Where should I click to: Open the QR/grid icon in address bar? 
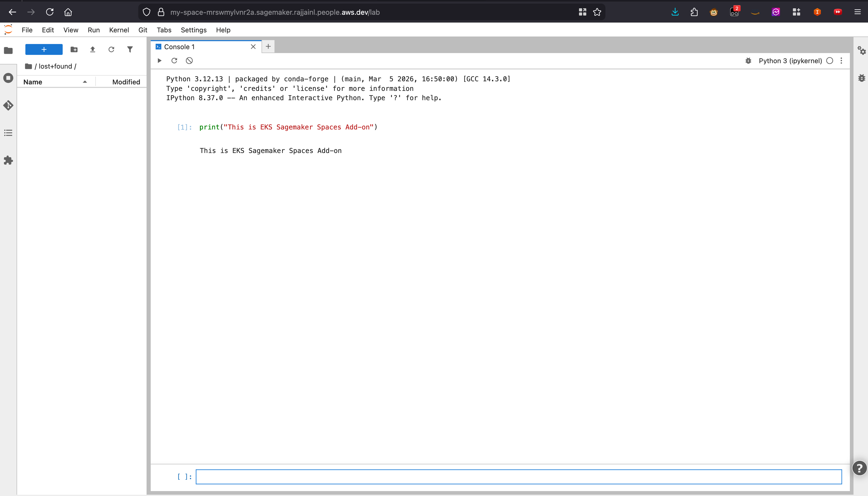[583, 12]
